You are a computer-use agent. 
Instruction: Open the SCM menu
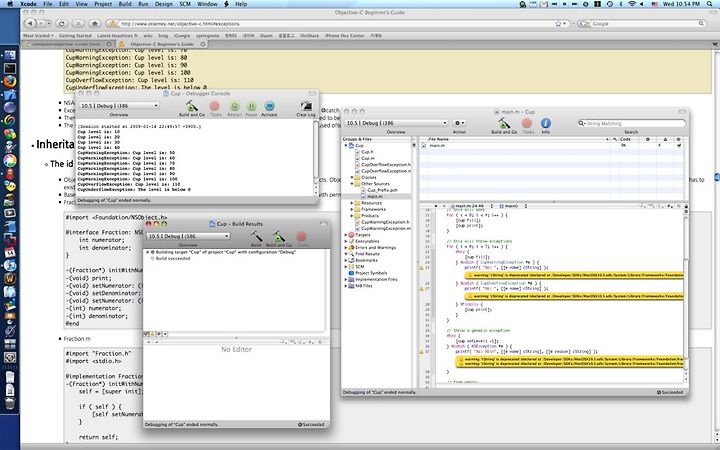point(185,4)
